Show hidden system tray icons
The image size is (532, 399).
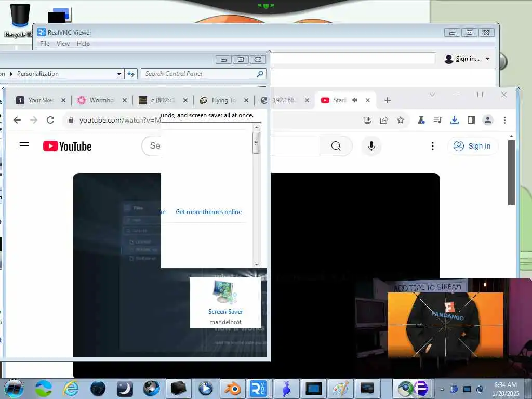[x=442, y=389]
